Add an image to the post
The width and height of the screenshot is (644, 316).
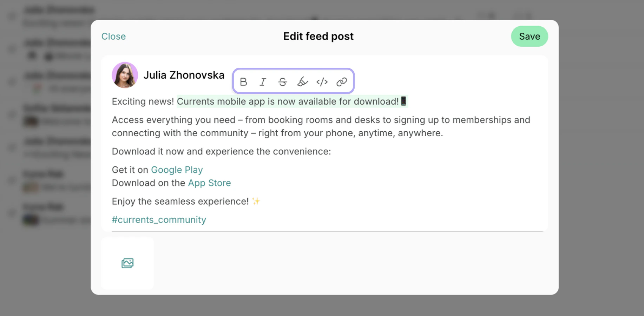click(x=127, y=263)
